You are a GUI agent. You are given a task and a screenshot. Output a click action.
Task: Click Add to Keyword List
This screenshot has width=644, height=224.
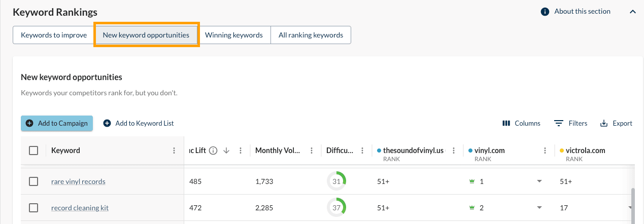coord(139,123)
